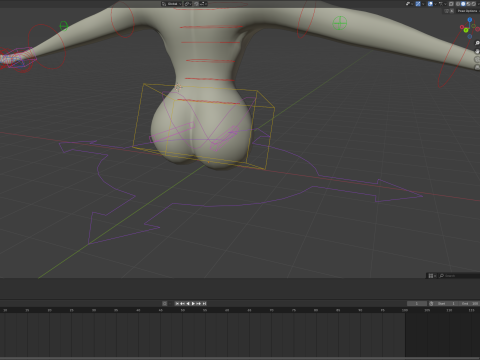The width and height of the screenshot is (480, 360).
Task: Switch to material preview shading
Action: [468, 4]
